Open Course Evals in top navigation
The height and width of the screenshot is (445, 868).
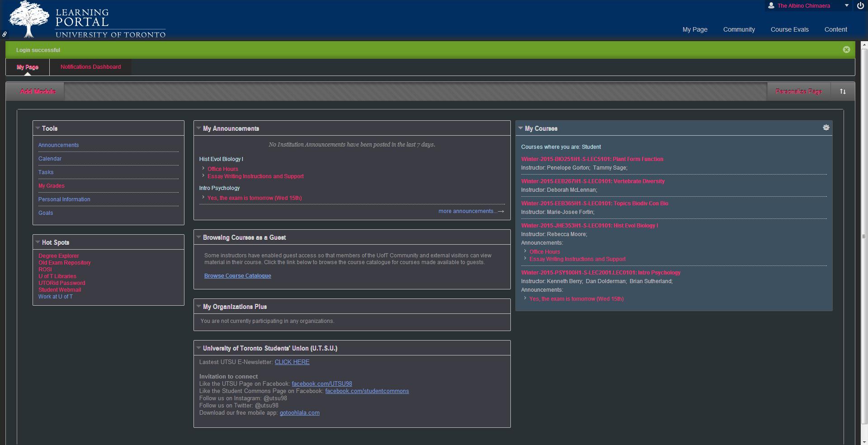point(789,29)
